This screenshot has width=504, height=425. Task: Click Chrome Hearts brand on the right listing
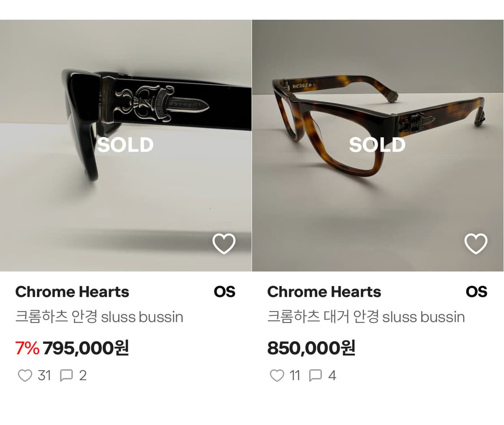click(x=324, y=292)
